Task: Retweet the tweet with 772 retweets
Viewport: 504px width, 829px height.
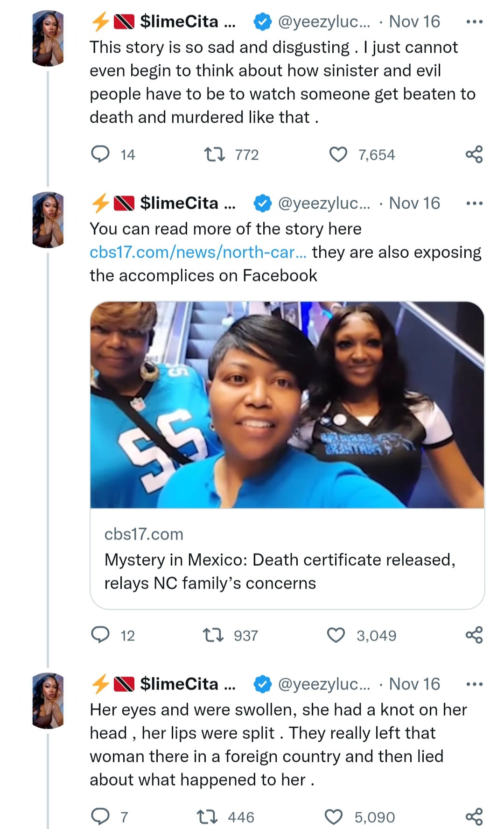Action: pyautogui.click(x=215, y=154)
